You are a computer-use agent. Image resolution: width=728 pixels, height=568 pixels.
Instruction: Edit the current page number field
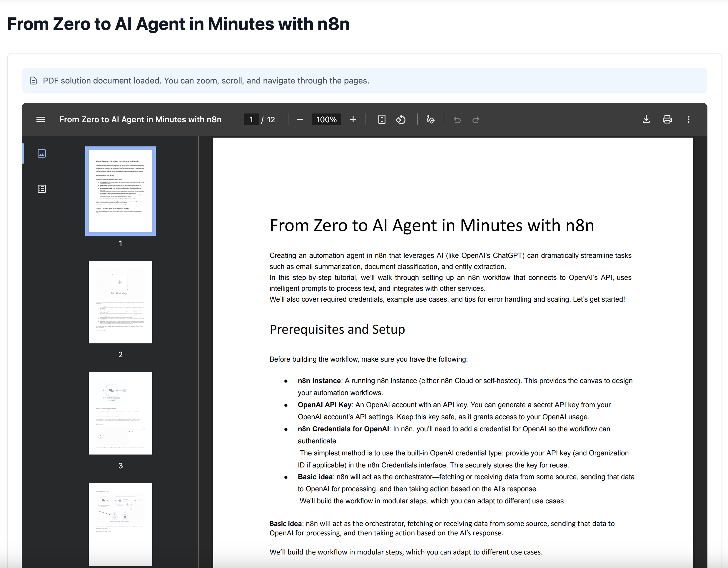click(x=251, y=119)
